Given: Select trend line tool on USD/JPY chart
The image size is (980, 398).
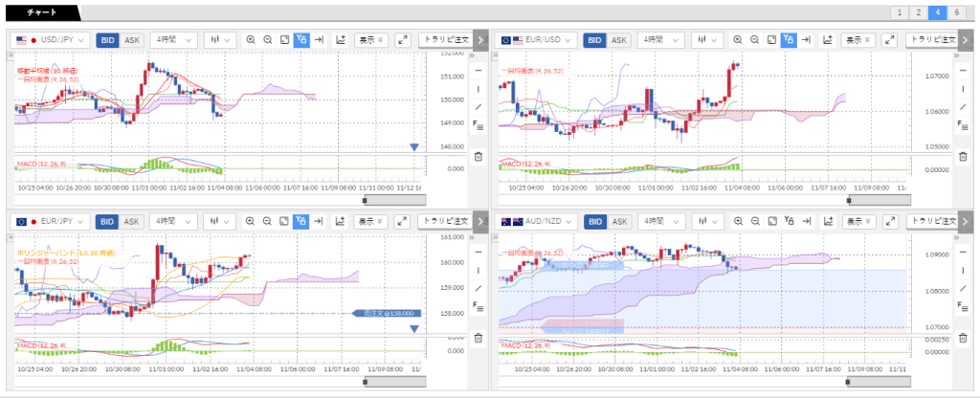Looking at the screenshot, I should [x=479, y=106].
